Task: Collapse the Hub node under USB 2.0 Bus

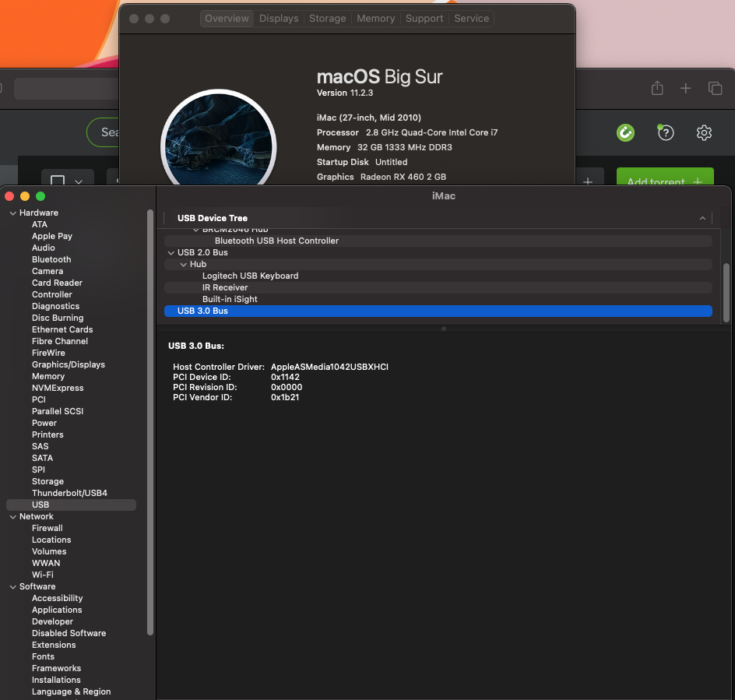Action: pyautogui.click(x=184, y=265)
